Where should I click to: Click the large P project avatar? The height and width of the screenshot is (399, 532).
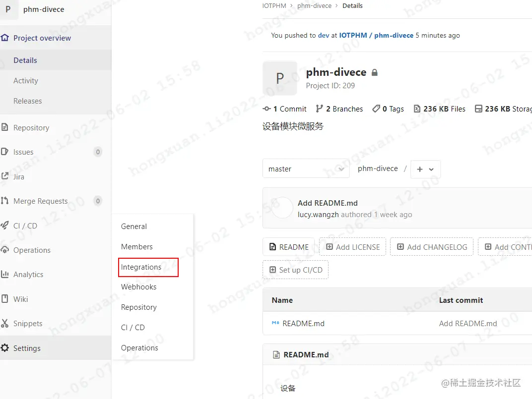pos(280,78)
